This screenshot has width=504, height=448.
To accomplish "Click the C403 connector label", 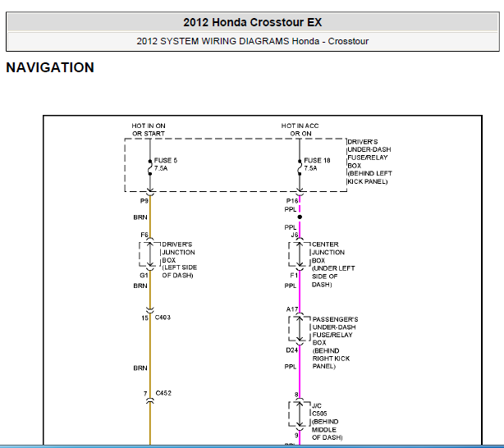I will [163, 318].
